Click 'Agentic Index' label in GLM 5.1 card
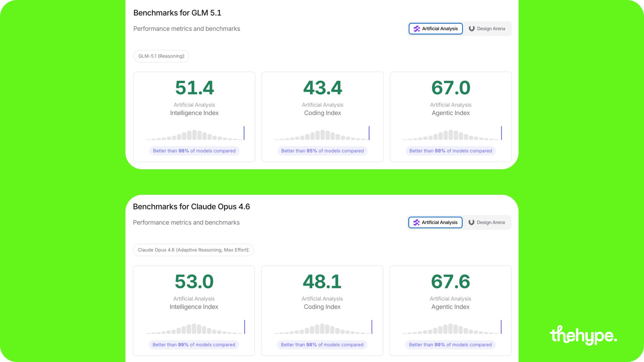The height and width of the screenshot is (362, 644). 450,113
